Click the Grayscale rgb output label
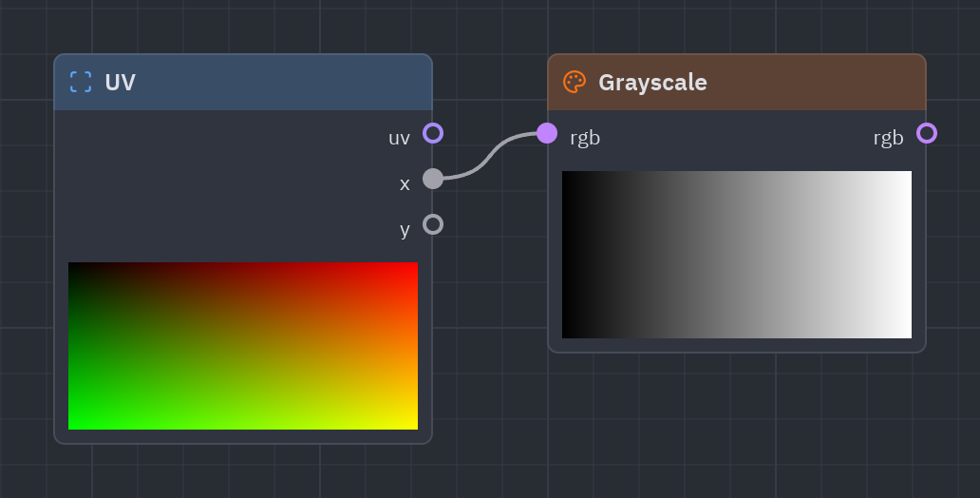 point(888,138)
